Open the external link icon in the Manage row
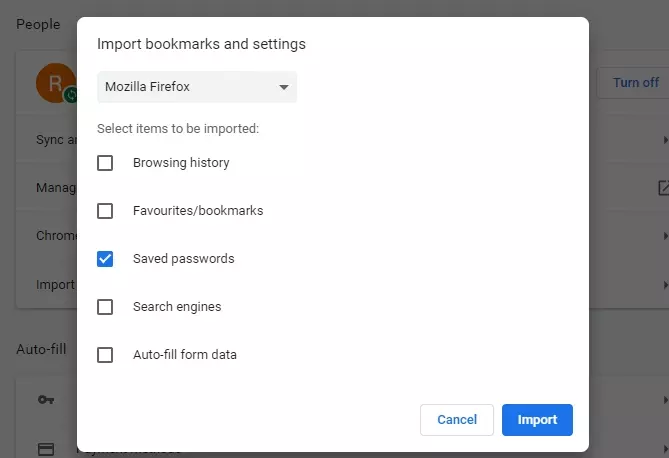Image resolution: width=669 pixels, height=458 pixels. [x=662, y=187]
